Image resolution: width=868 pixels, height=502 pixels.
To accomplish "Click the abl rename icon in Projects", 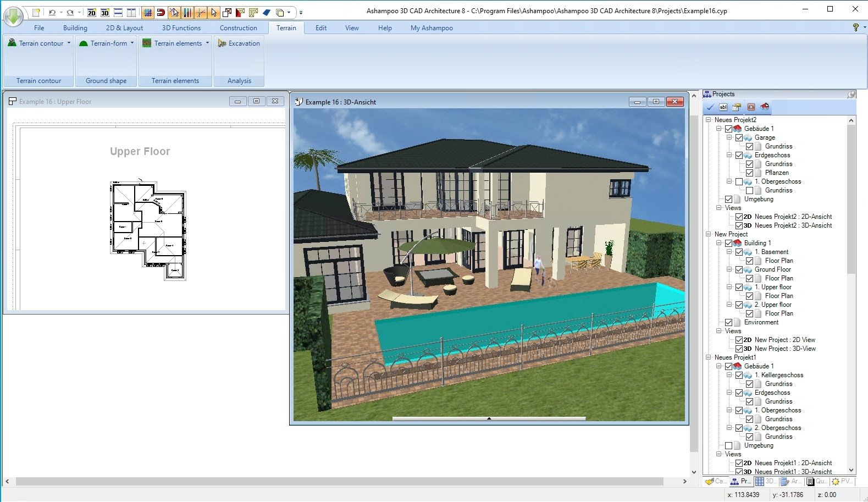I will coord(723,107).
